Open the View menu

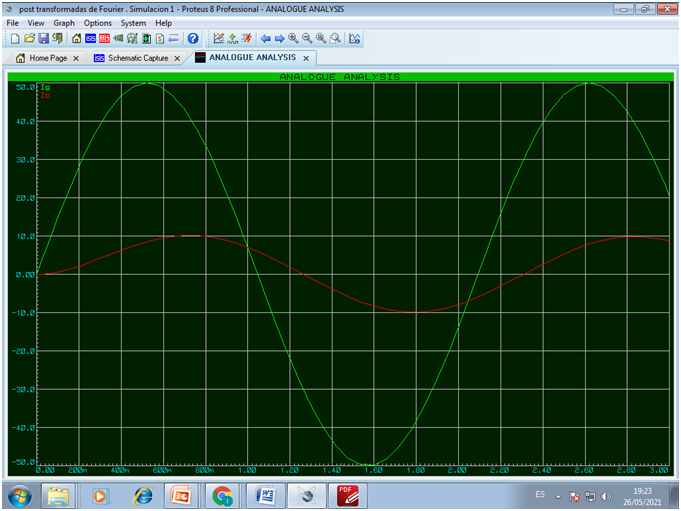click(x=36, y=23)
